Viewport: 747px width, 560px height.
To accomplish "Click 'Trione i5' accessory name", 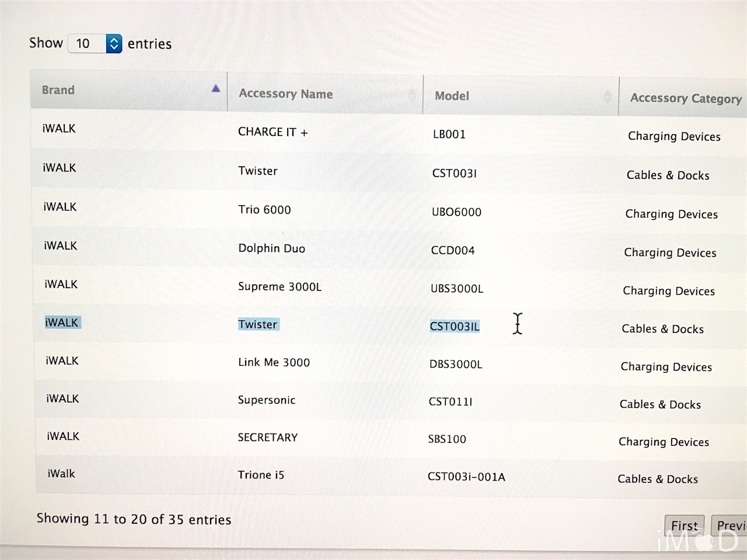I will click(261, 475).
